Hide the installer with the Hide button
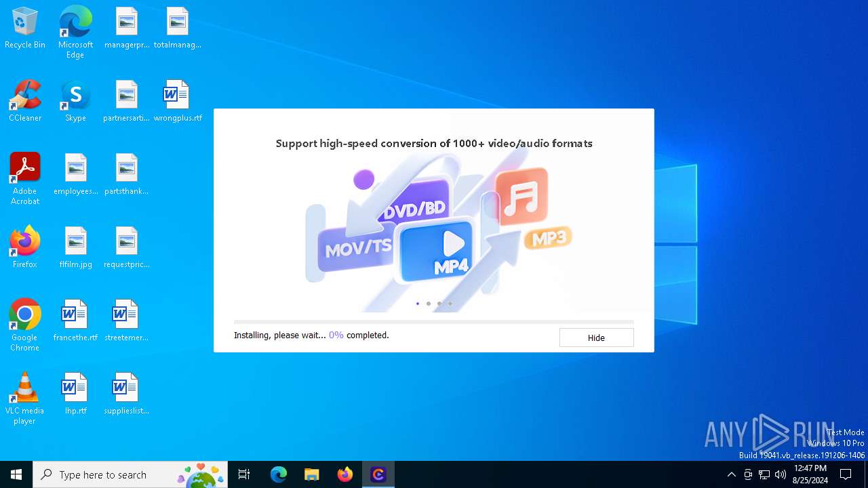 [x=596, y=338]
